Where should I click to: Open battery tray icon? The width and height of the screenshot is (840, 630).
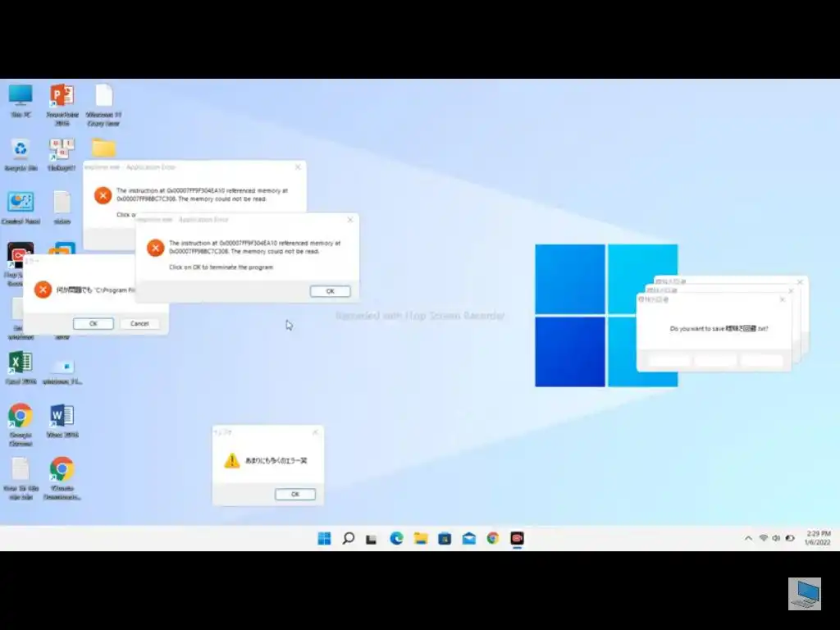click(790, 538)
